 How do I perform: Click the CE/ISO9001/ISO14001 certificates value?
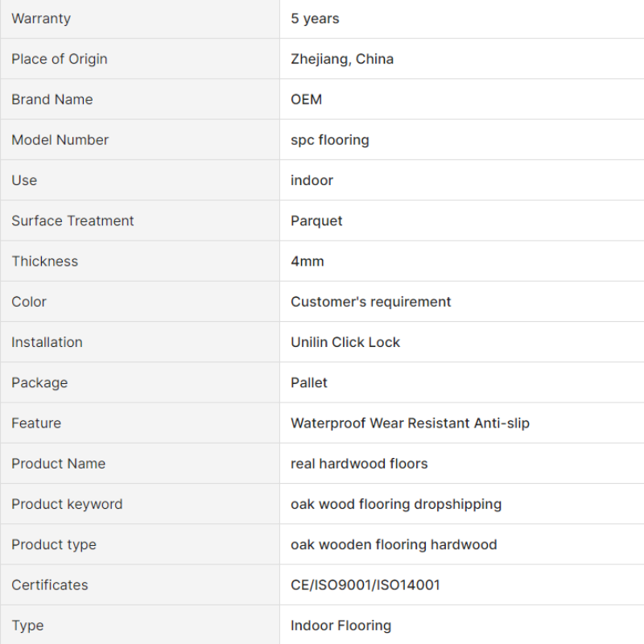(365, 585)
